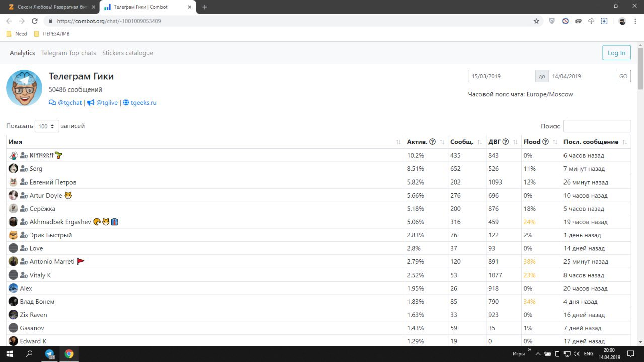Select the Zix Raven name
Screen dimensions: 644x362
pos(34,315)
